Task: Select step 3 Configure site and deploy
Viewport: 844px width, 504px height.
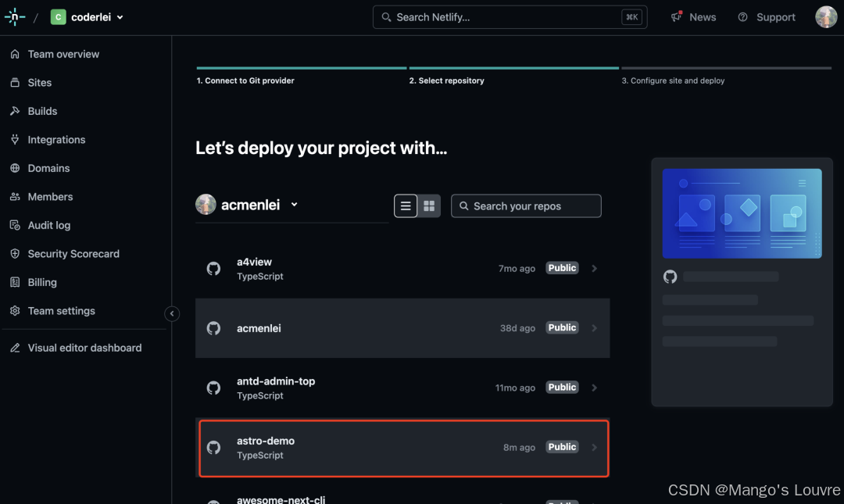Action: 674,80
